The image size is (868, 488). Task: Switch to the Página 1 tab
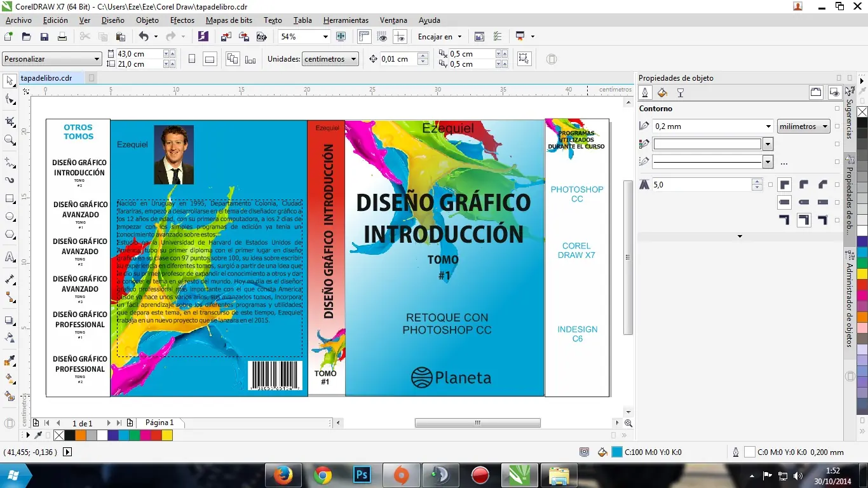[x=159, y=423]
